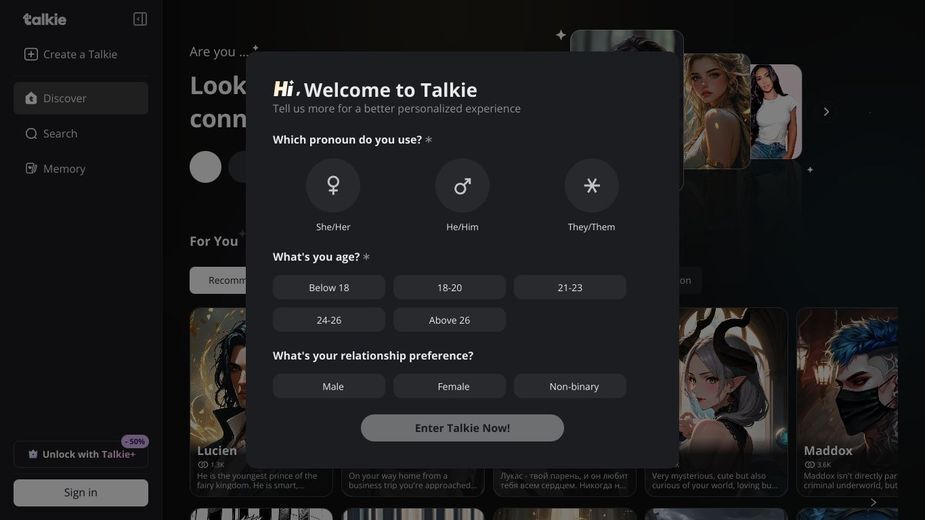Image resolution: width=925 pixels, height=520 pixels.
Task: Open Unlock with Talkie+ offer
Action: (x=81, y=454)
